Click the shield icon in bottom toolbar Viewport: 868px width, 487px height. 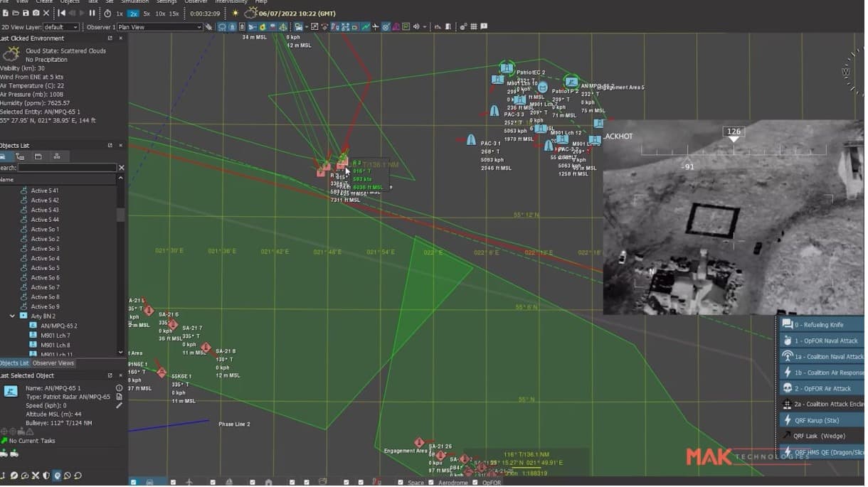click(46, 476)
